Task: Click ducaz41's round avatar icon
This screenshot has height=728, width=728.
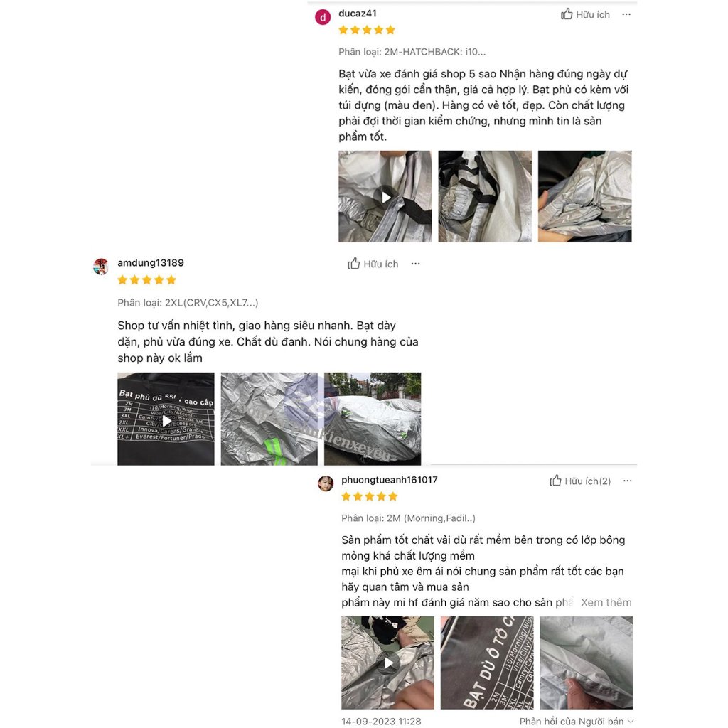Action: coord(323,17)
